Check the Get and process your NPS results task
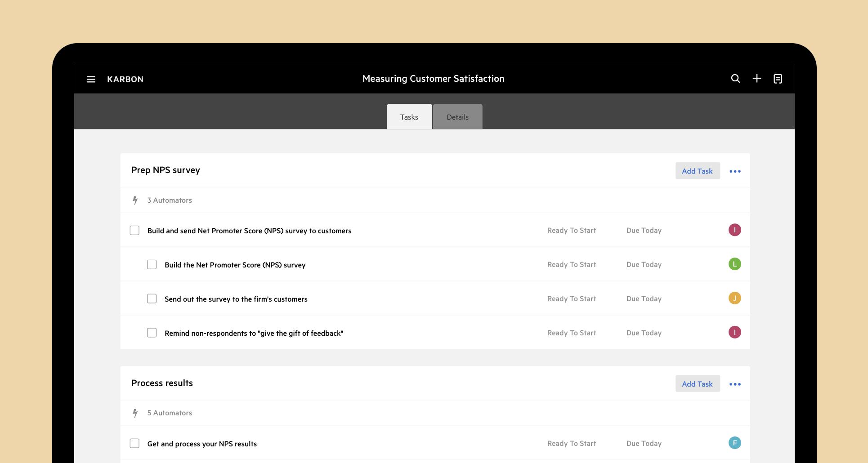This screenshot has height=463, width=868. click(x=134, y=443)
